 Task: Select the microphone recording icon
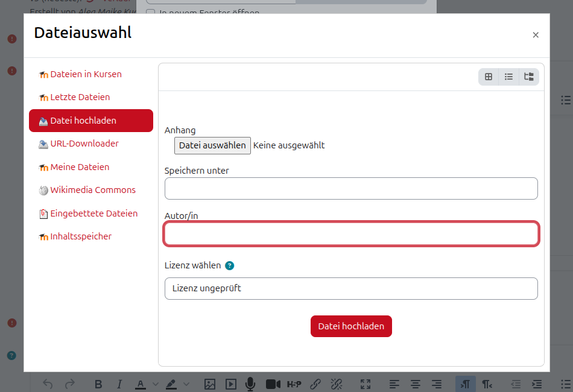tap(250, 384)
